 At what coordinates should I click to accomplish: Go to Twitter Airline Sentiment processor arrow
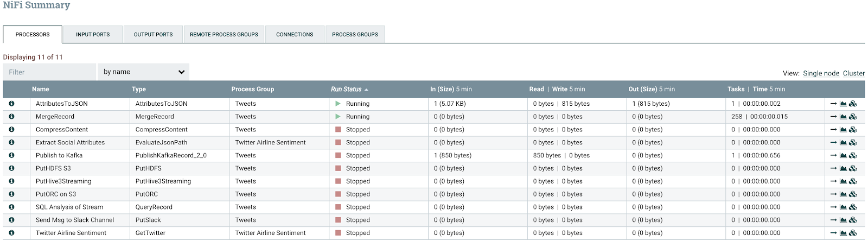(x=834, y=233)
